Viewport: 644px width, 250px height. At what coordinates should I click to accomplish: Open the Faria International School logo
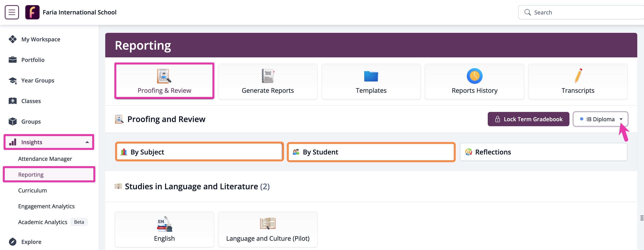[32, 12]
